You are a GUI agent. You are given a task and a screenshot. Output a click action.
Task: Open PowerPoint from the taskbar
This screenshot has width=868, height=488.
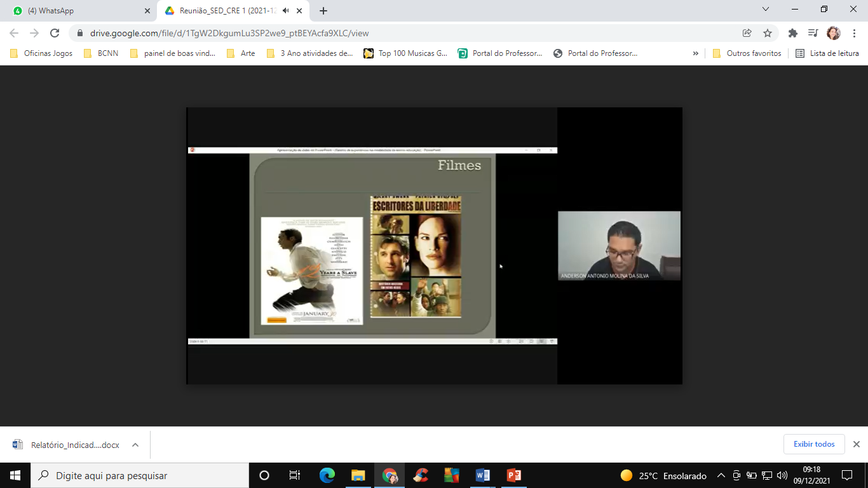tap(513, 475)
